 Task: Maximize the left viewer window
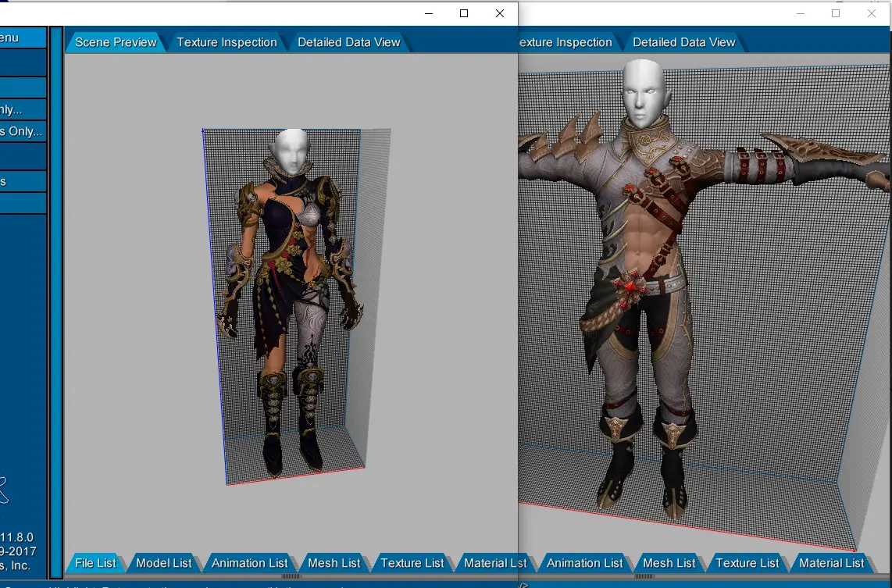(x=464, y=13)
